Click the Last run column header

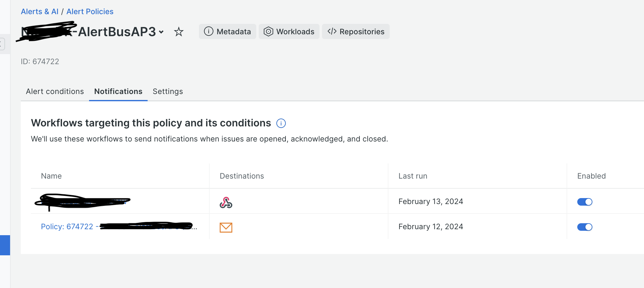(413, 176)
